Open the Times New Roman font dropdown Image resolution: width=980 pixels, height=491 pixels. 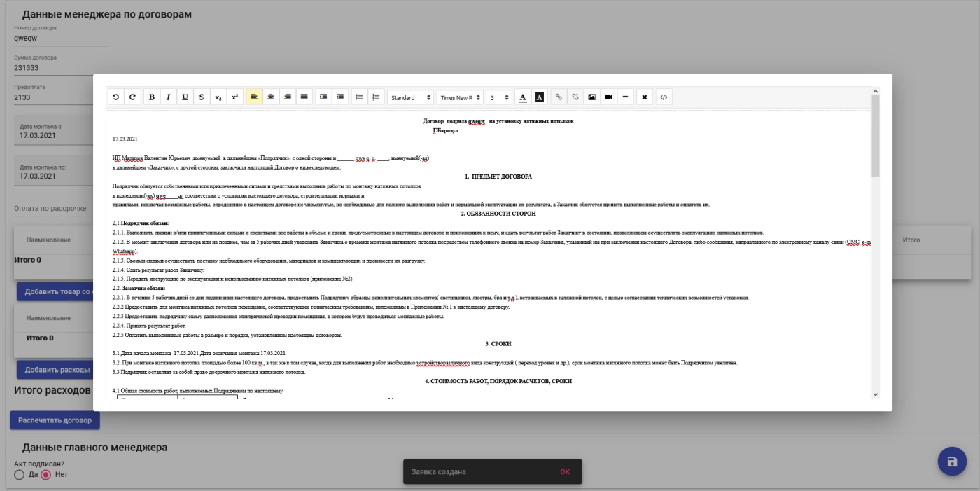460,97
